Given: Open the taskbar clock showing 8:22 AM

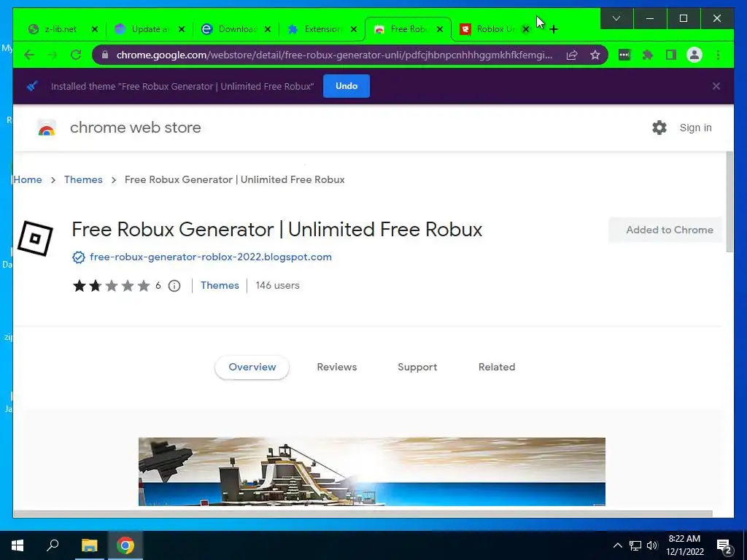Looking at the screenshot, I should point(684,545).
